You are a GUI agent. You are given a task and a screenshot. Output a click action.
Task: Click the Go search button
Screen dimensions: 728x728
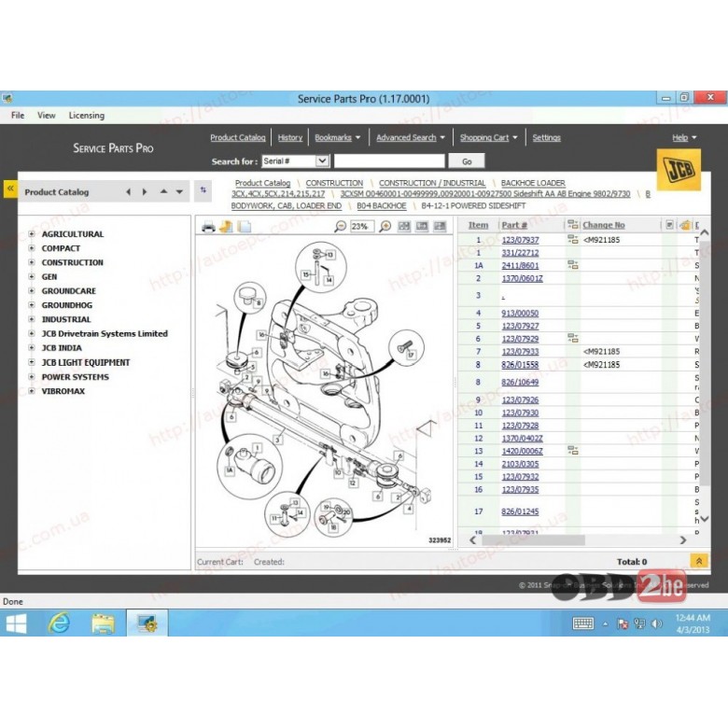click(x=467, y=161)
